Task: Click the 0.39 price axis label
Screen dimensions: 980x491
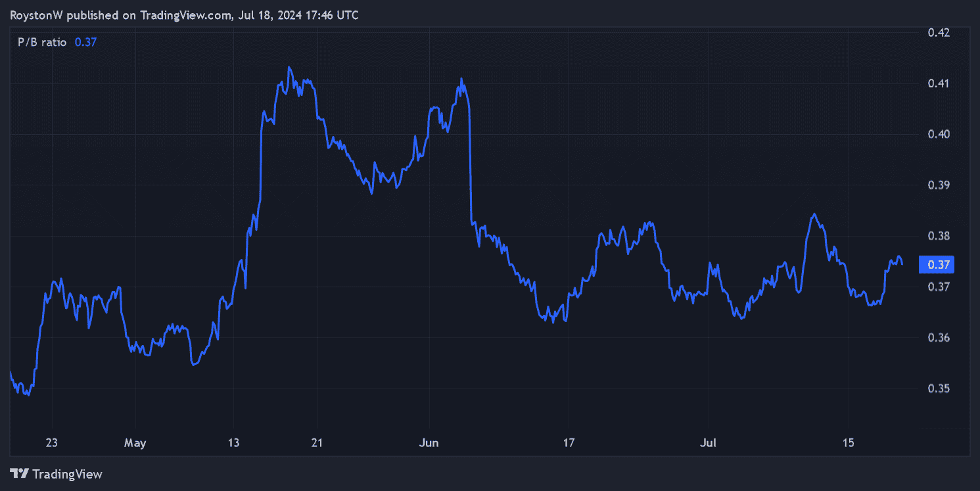Action: pyautogui.click(x=939, y=185)
